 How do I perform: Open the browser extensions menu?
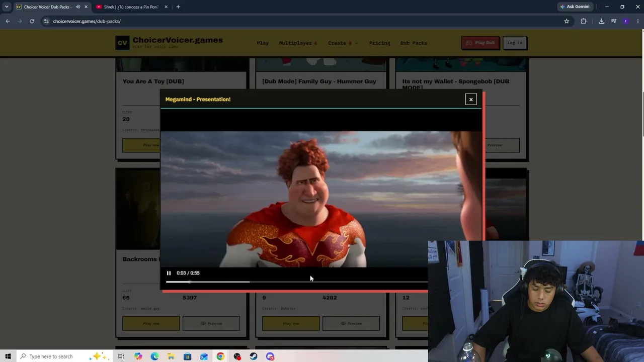point(584,21)
